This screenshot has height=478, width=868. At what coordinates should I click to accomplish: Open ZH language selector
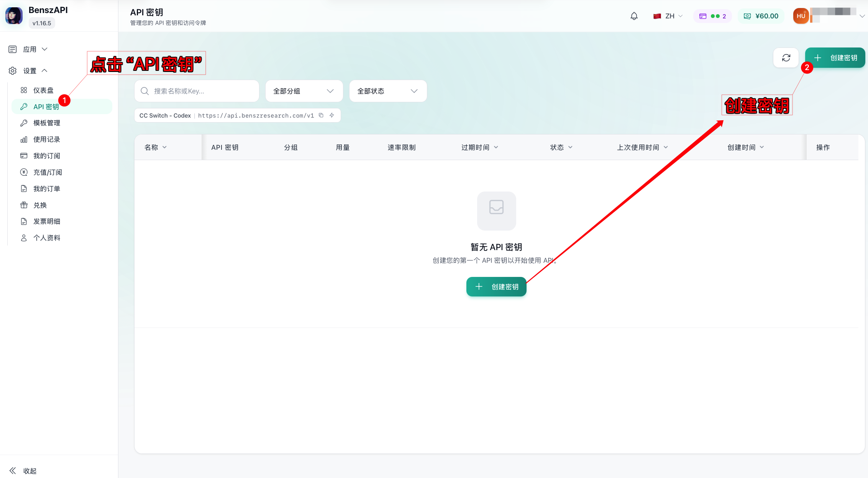(668, 16)
